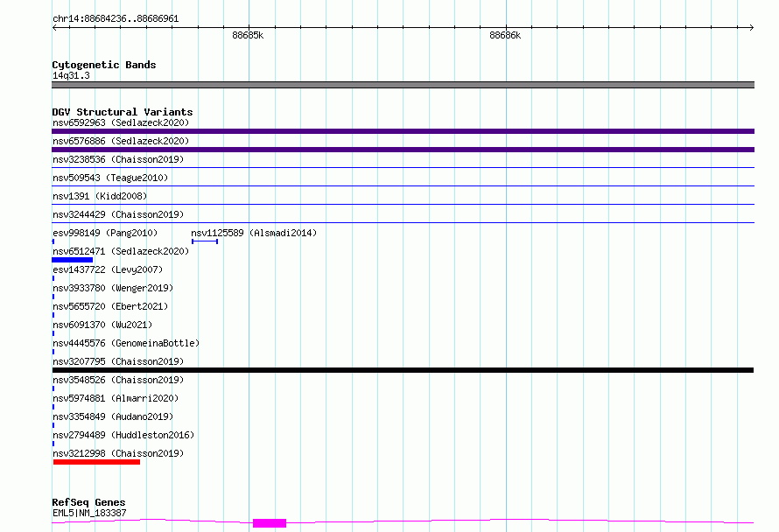Viewport: 779px width, 532px height.
Task: Click the 14q31.3 cytogenetic band label
Action: pos(71,75)
